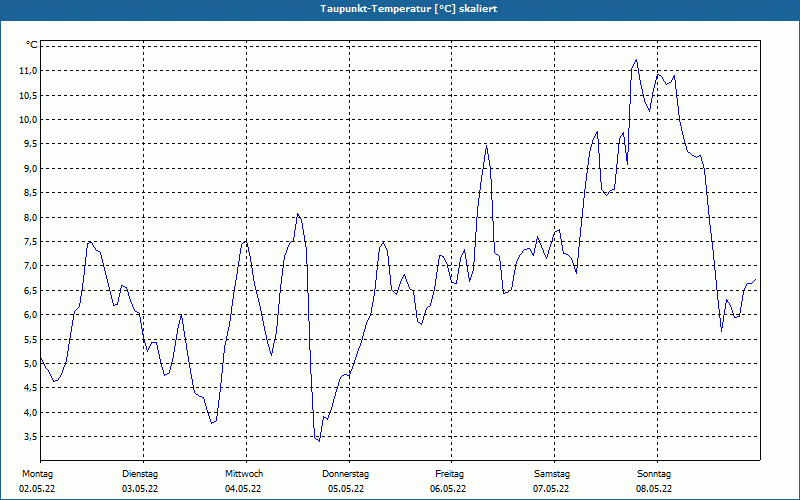The width and height of the screenshot is (800, 500).
Task: Click the '8,0' y-axis value
Action: (x=31, y=217)
